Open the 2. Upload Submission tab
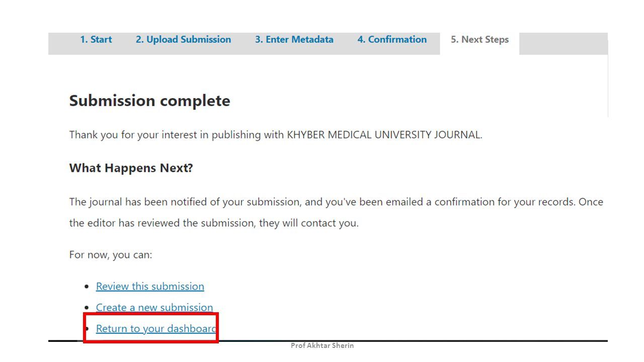The height and width of the screenshot is (362, 644). click(x=183, y=39)
